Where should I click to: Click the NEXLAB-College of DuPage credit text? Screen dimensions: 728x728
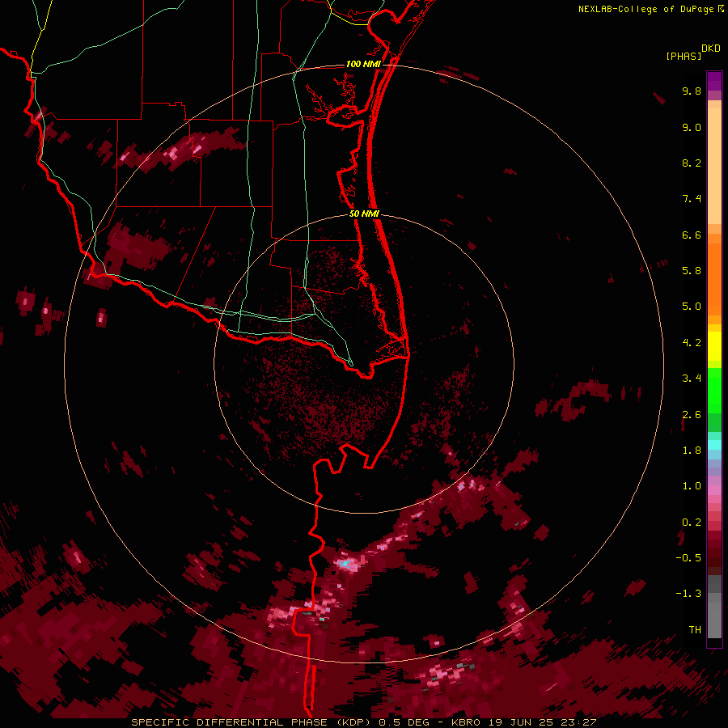coord(650,9)
